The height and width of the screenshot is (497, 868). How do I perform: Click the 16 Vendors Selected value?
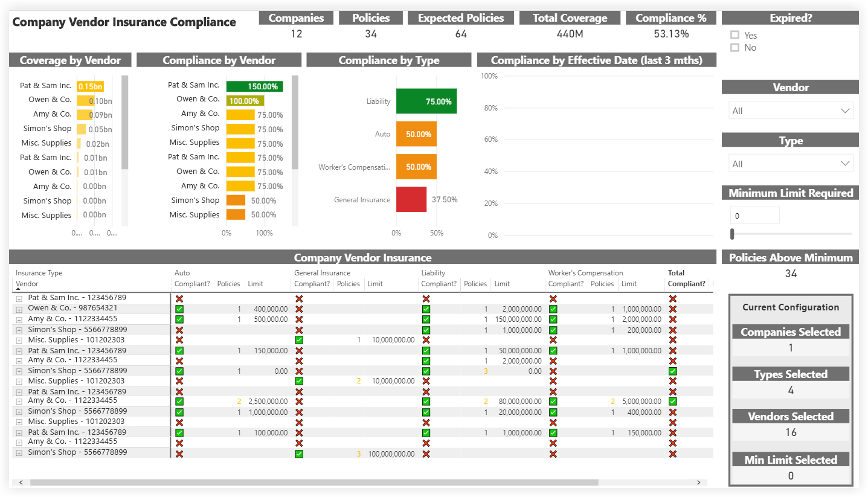point(791,432)
